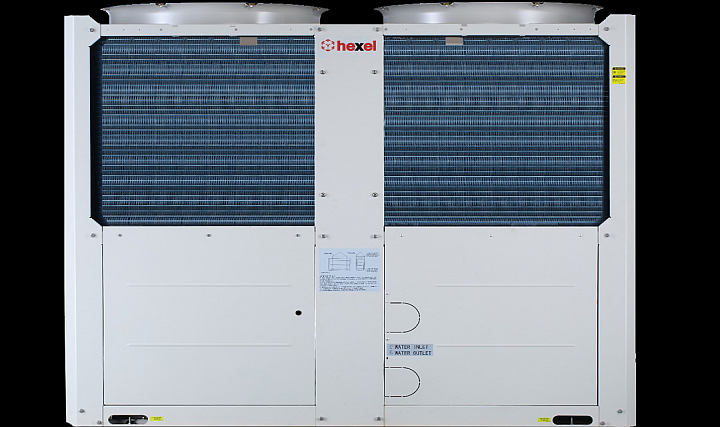Click the lower left white access panel
This screenshot has width=720, height=427.
[x=200, y=320]
